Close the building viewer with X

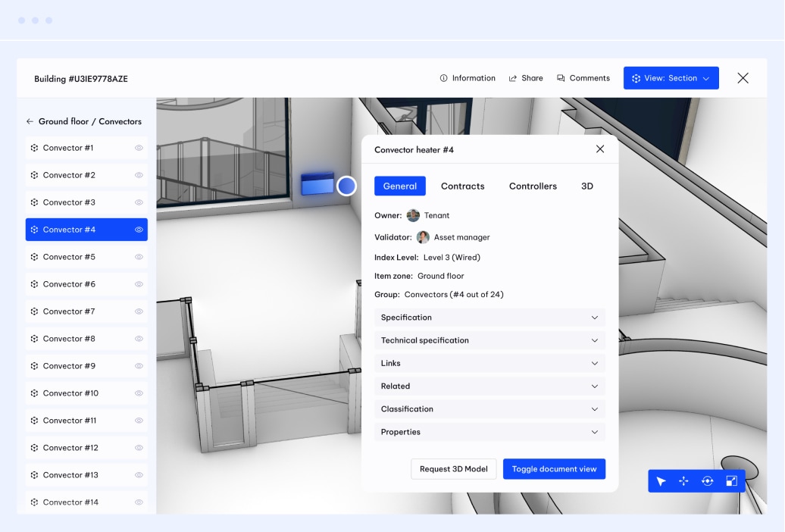click(x=743, y=78)
